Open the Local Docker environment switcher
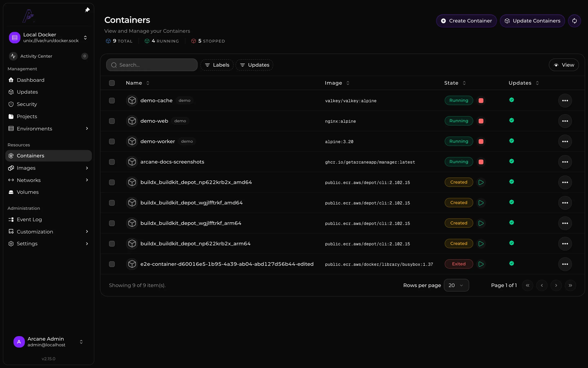Screen dimensions: 588x368 tap(48, 37)
